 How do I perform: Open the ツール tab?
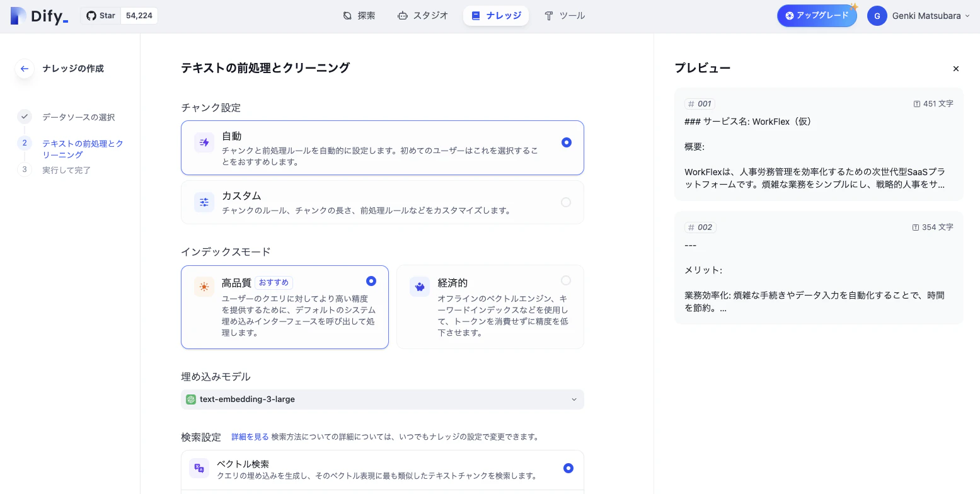pos(565,16)
